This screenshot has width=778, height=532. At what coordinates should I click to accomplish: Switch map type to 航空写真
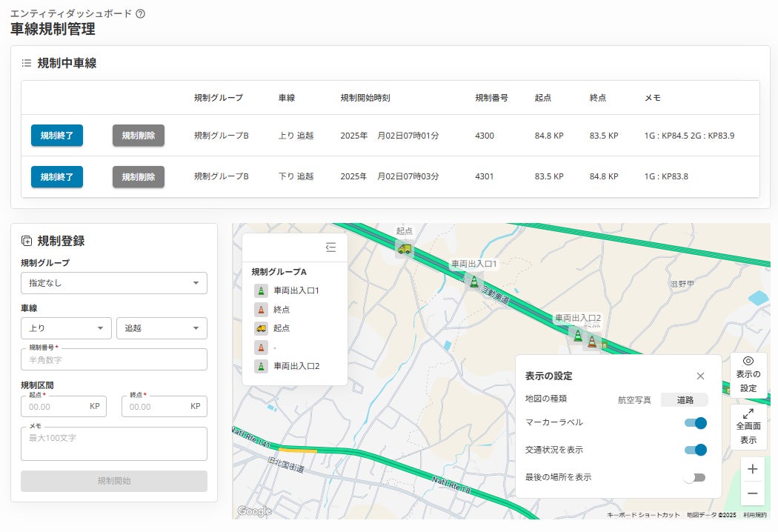click(x=634, y=400)
